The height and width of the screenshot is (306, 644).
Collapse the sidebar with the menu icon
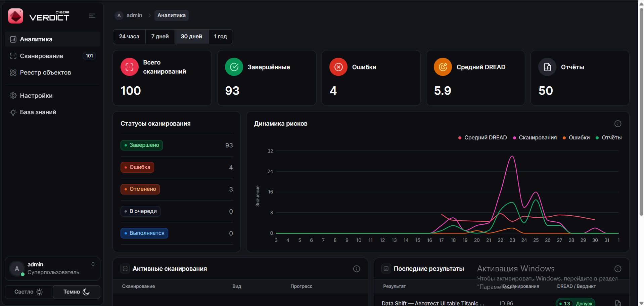pos(92,16)
